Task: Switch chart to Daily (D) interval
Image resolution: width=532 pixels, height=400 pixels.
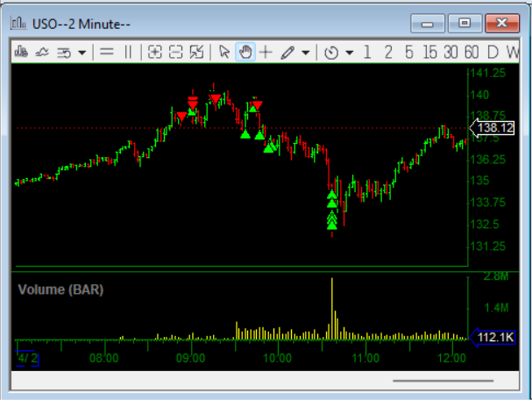Action: [493, 53]
